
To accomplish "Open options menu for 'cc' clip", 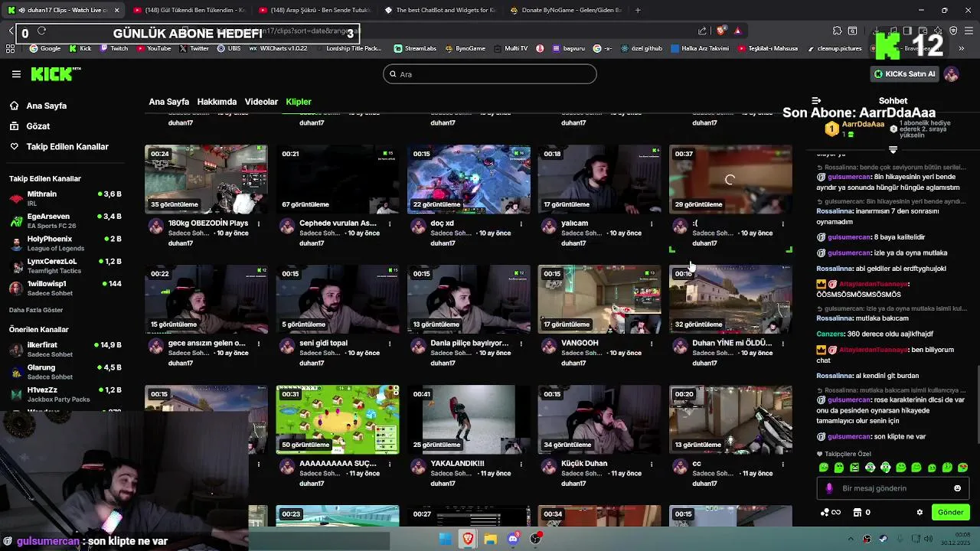I will tap(782, 465).
